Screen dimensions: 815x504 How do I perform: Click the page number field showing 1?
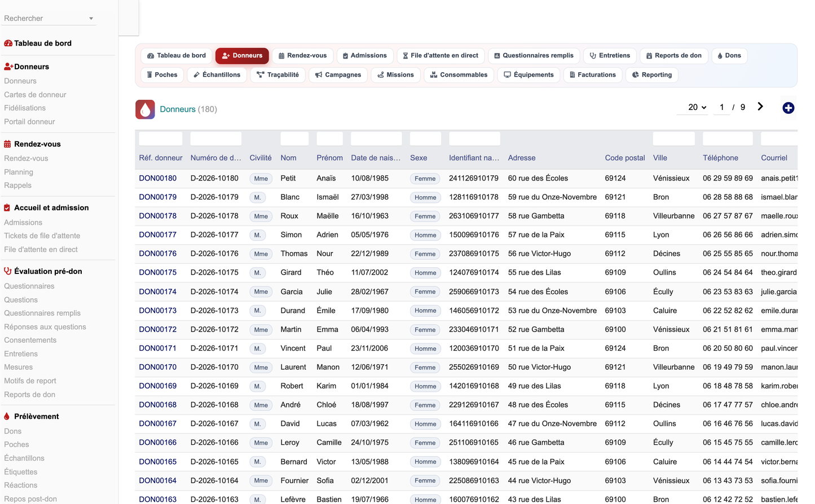click(x=721, y=107)
